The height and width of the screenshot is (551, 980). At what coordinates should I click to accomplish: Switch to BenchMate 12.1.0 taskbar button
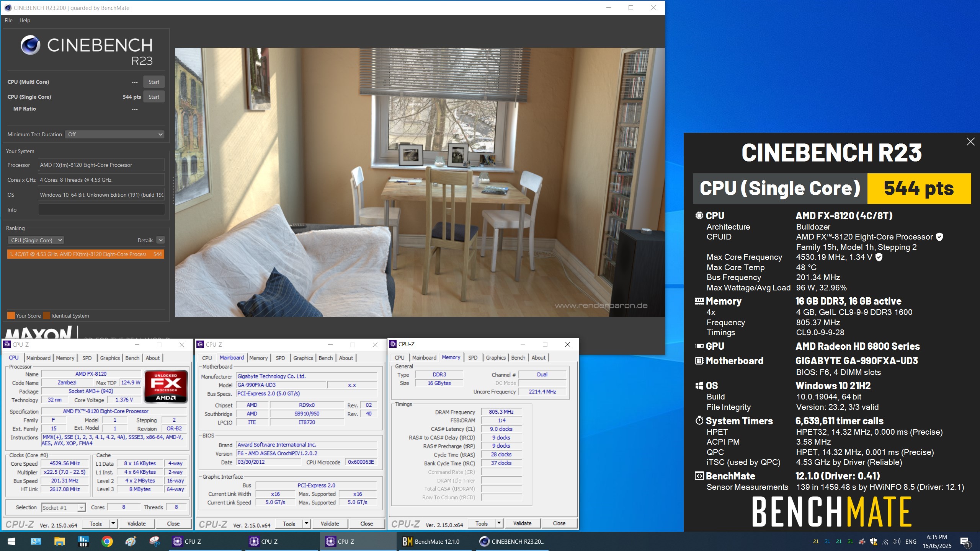(x=435, y=541)
